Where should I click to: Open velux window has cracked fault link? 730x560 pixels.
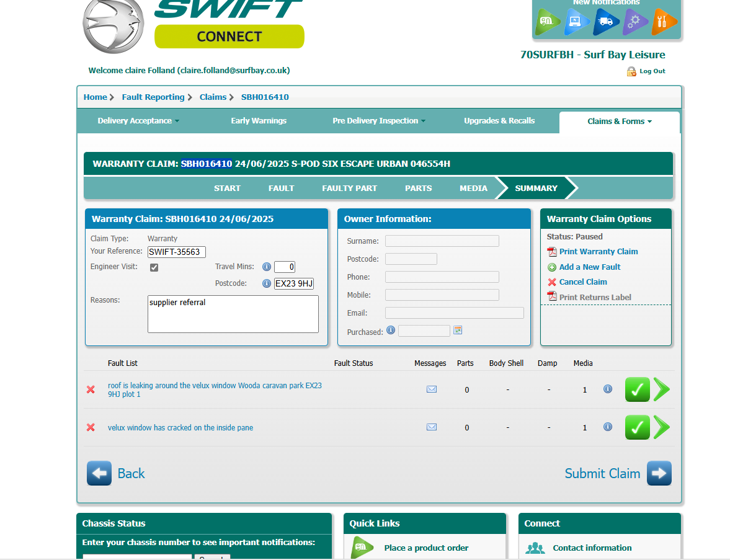[180, 428]
